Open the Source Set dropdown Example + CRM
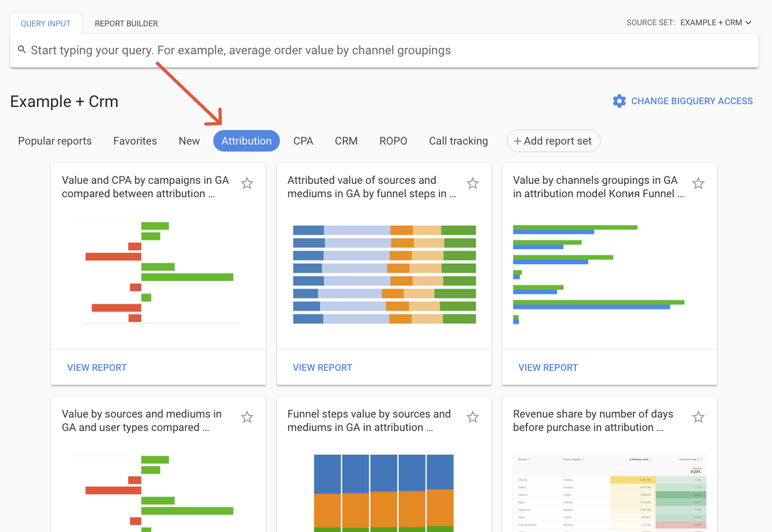Viewport: 772px width, 532px height. pyautogui.click(x=716, y=23)
